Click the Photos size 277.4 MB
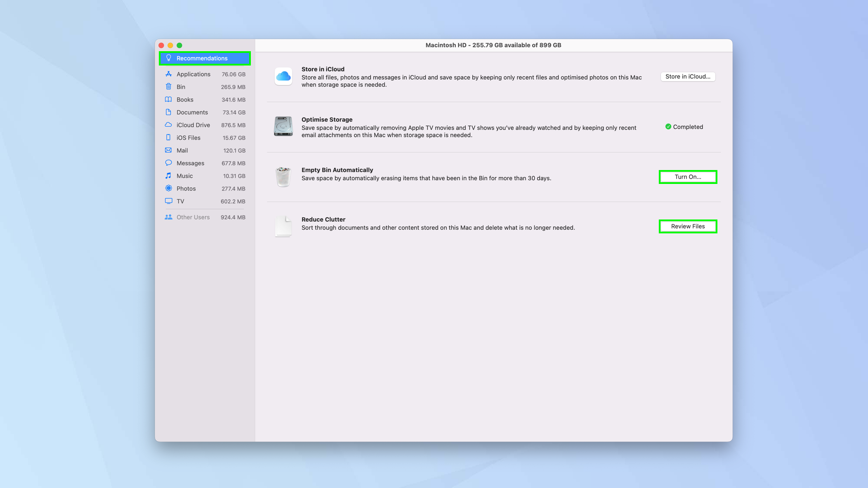The width and height of the screenshot is (868, 488). 233,189
